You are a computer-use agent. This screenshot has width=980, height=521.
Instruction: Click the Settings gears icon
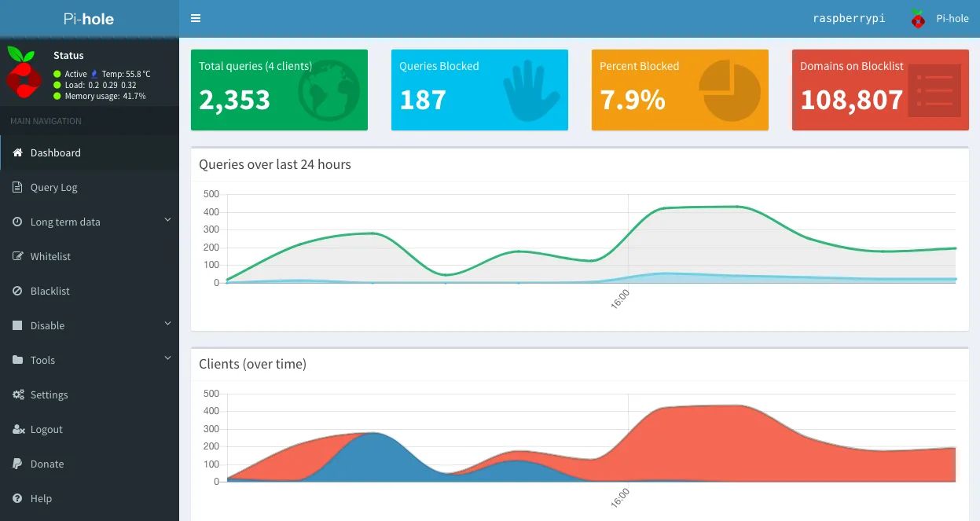tap(18, 394)
